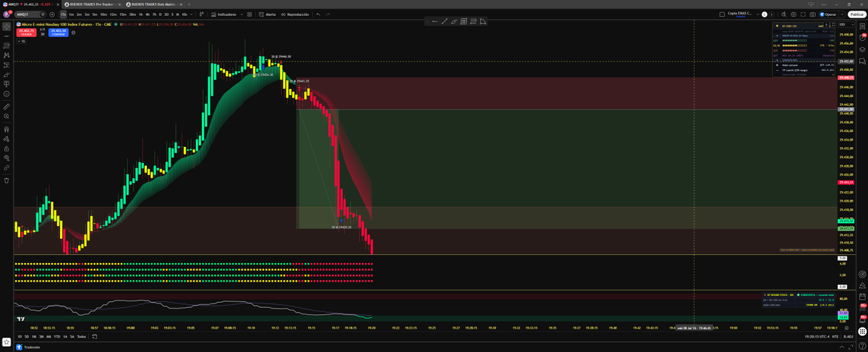Select the ruler measure tool
The height and width of the screenshot is (352, 868).
(x=7, y=106)
